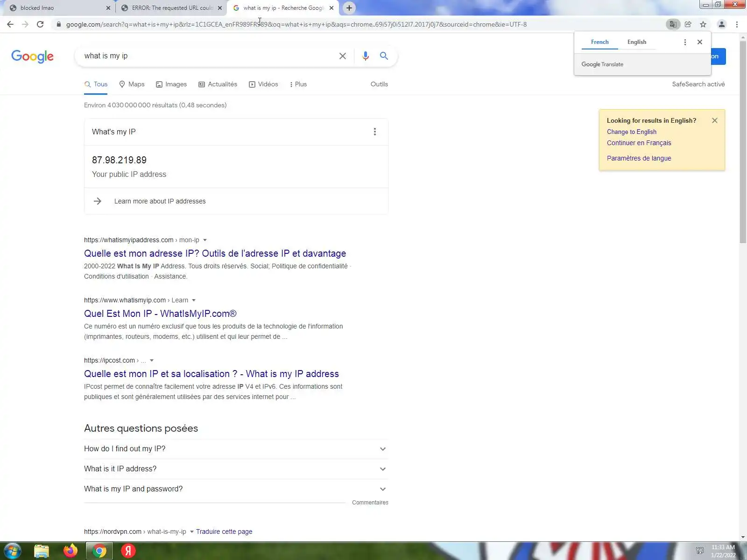Open the Google Translate icon in address bar
The width and height of the screenshot is (747, 560).
click(x=673, y=24)
